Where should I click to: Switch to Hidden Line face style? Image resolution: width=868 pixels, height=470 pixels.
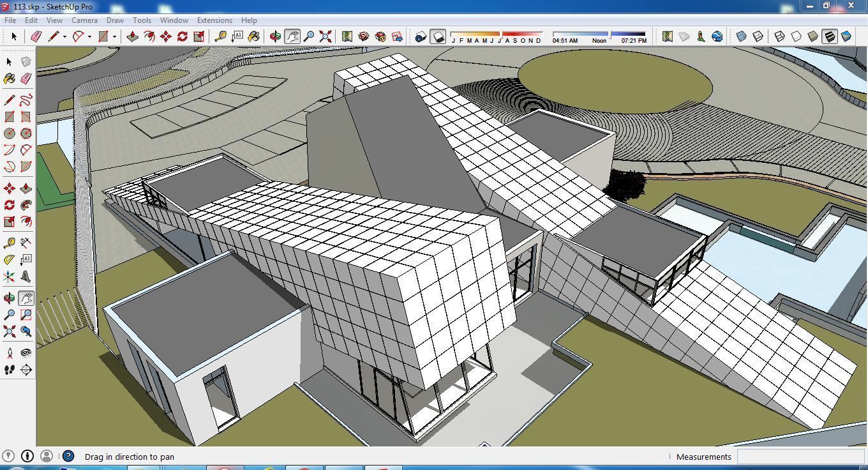pyautogui.click(x=797, y=36)
